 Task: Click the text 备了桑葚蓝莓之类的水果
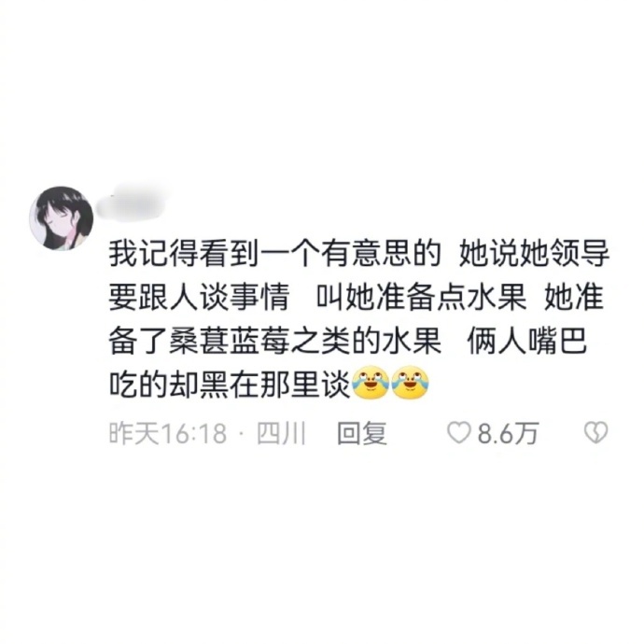pos(274,341)
